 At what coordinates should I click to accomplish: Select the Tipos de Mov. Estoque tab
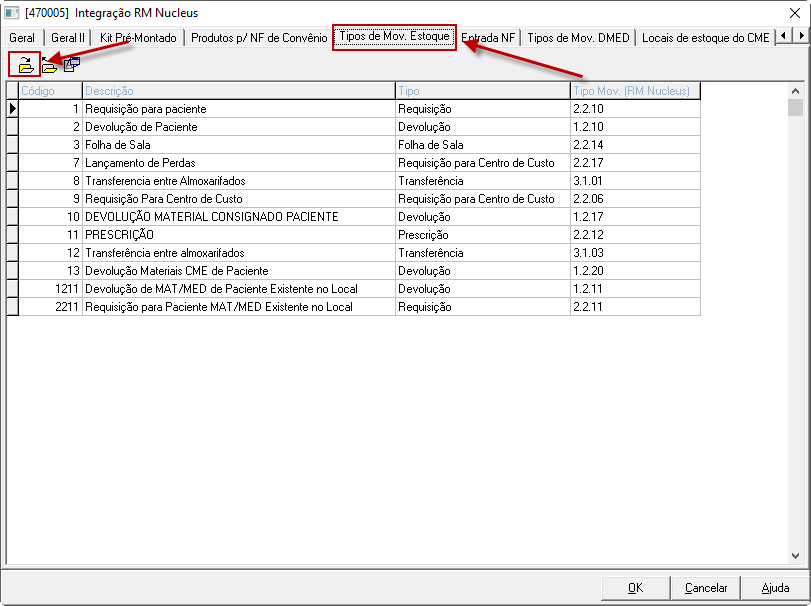394,37
